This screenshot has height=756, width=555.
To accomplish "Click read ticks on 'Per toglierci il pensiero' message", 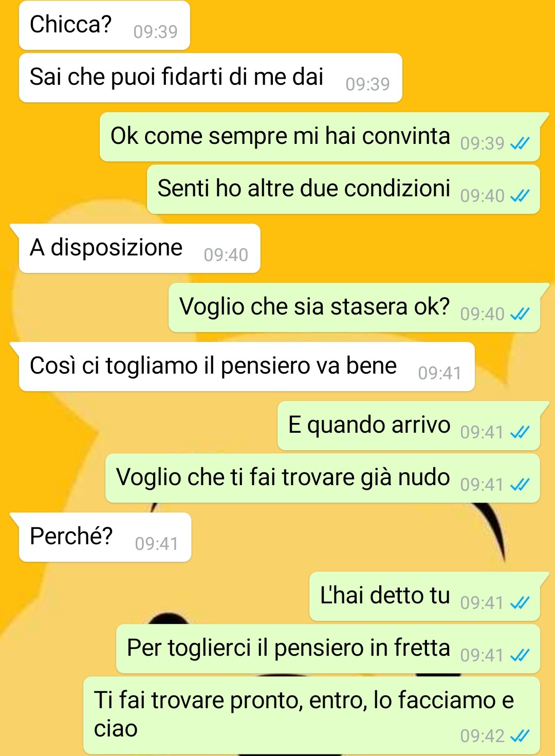I will 520,655.
